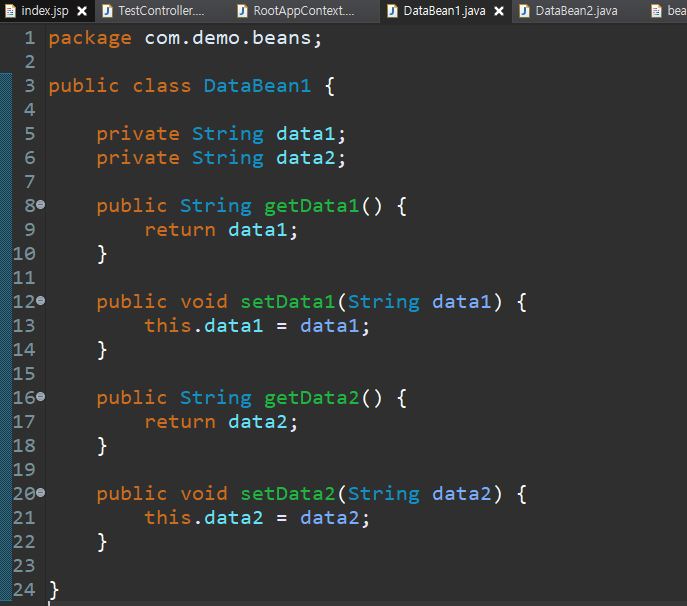Collapse the getData1 method at line 8
This screenshot has height=606, width=687.
click(41, 204)
